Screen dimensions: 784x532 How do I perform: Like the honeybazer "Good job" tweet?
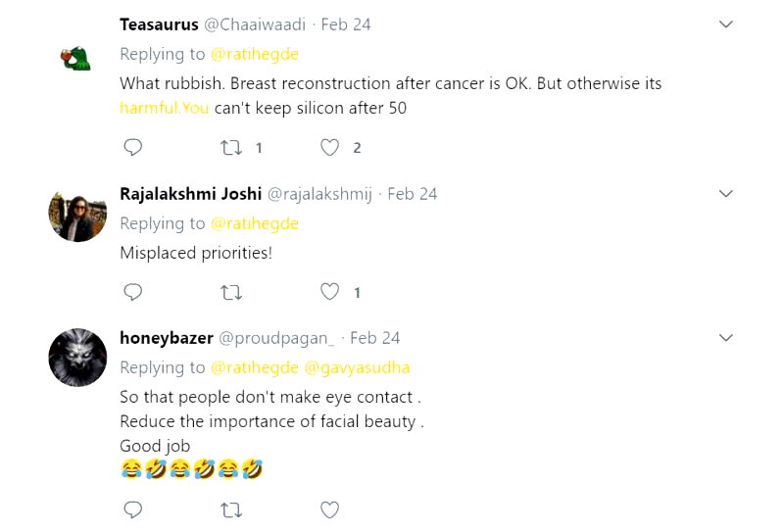coord(330,509)
